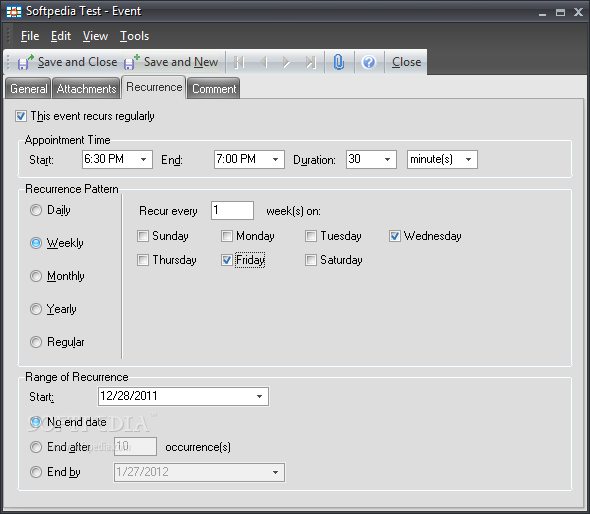Screen dimensions: 590x514
Task: Check the Thursday checkbox
Action: pyautogui.click(x=143, y=260)
